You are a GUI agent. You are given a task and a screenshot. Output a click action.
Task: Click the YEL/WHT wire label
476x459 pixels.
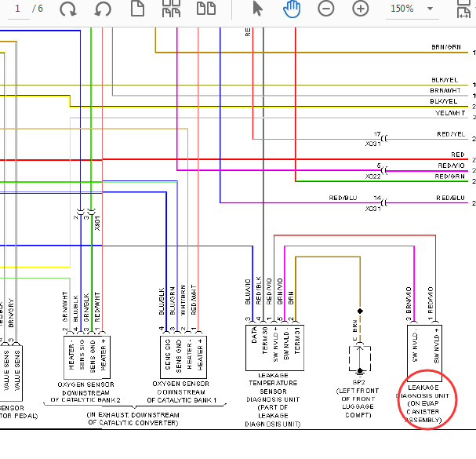(450, 113)
